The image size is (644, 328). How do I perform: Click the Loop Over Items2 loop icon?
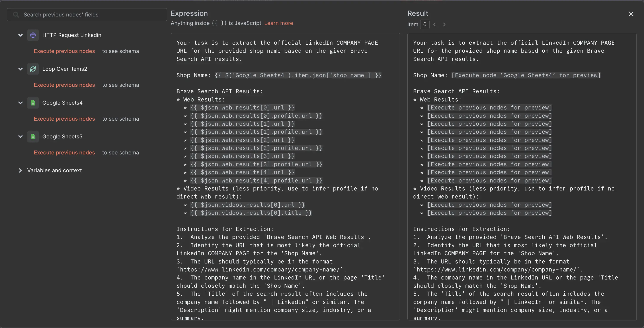coord(33,69)
